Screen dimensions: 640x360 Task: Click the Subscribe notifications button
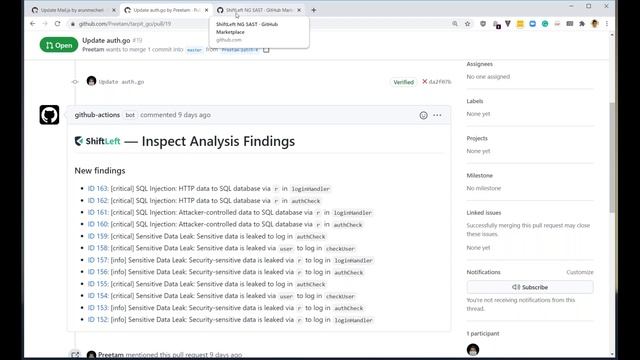[x=530, y=287]
